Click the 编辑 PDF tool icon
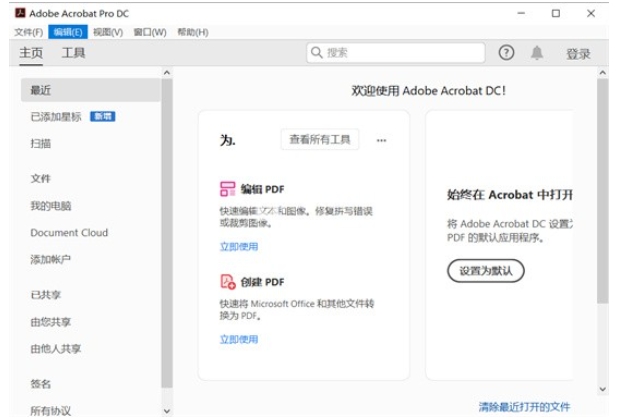618x420 pixels. (x=227, y=189)
